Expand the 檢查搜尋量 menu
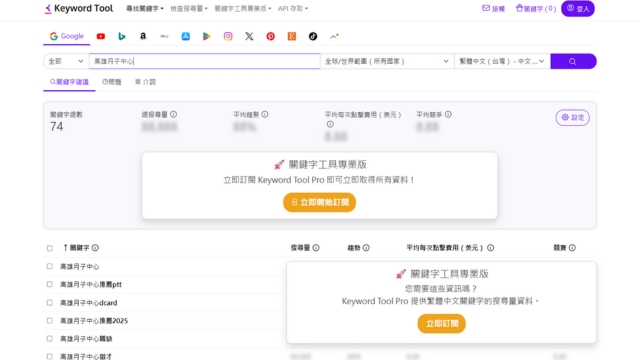Screen dimensions: 640x360 [189, 9]
